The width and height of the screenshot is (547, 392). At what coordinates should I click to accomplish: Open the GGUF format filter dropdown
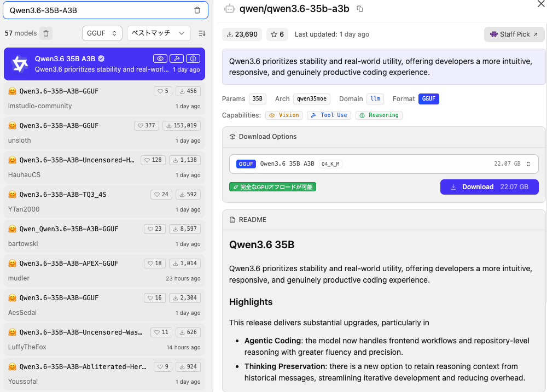click(x=102, y=33)
